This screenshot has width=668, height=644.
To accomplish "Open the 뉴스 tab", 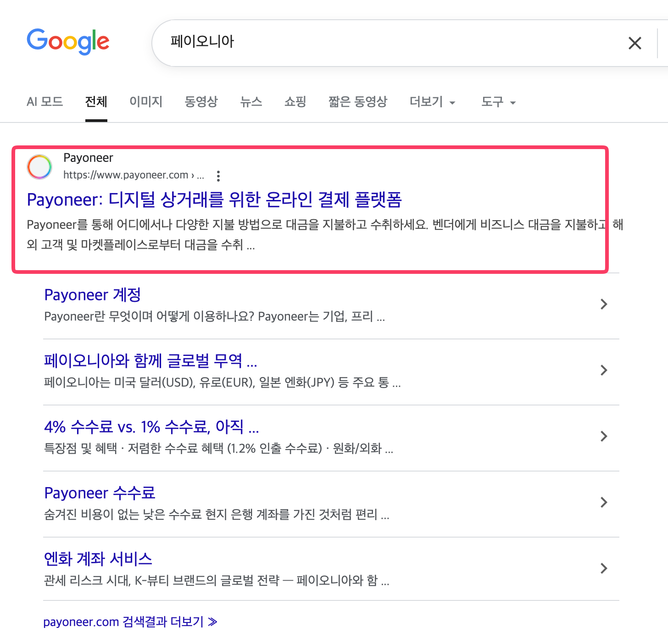I will pyautogui.click(x=251, y=101).
